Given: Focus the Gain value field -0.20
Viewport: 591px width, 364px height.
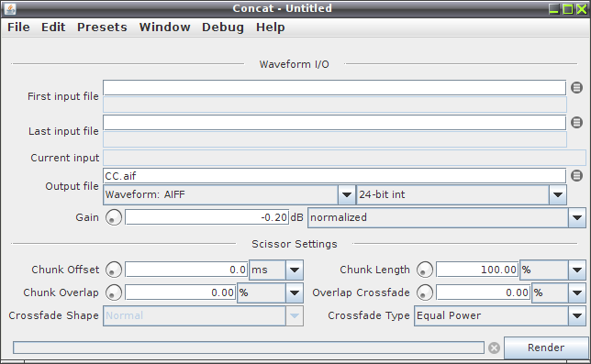Looking at the screenshot, I should (x=206, y=217).
